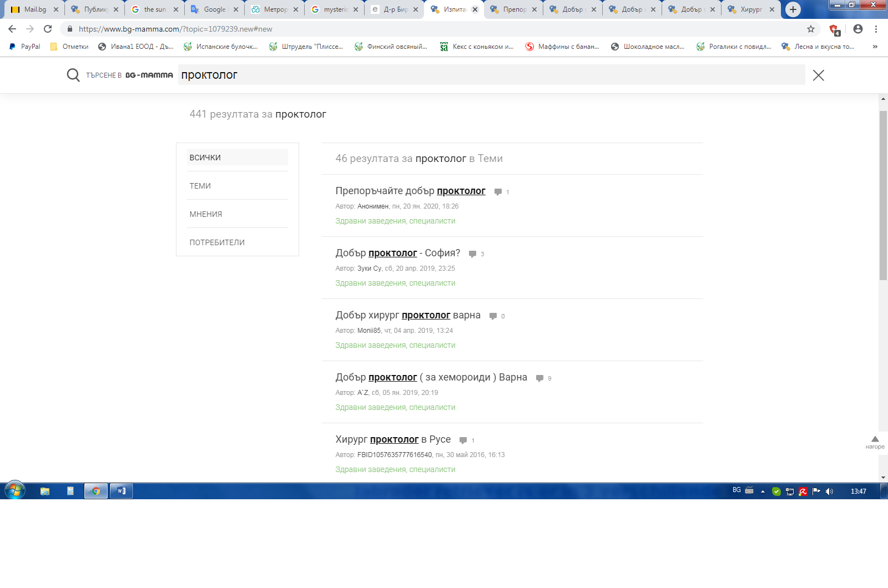This screenshot has width=888, height=588.
Task: Click the search magnifier icon
Action: click(x=73, y=75)
